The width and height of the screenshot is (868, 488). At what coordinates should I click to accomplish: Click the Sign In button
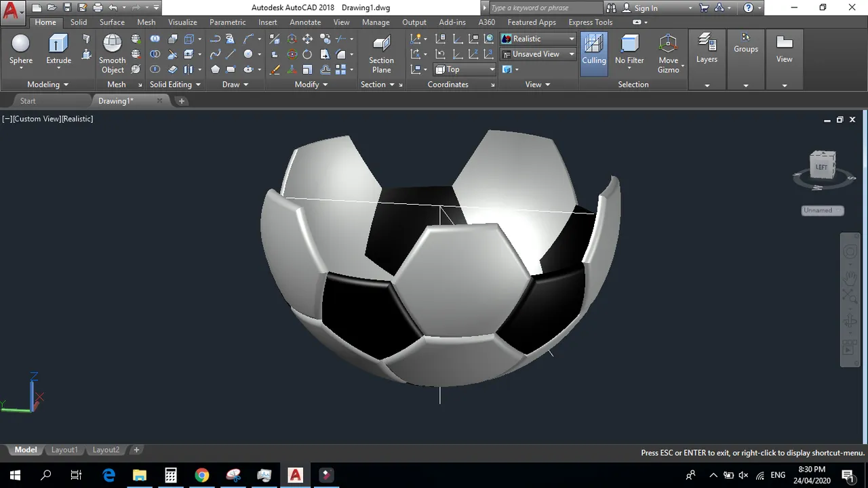click(x=639, y=8)
